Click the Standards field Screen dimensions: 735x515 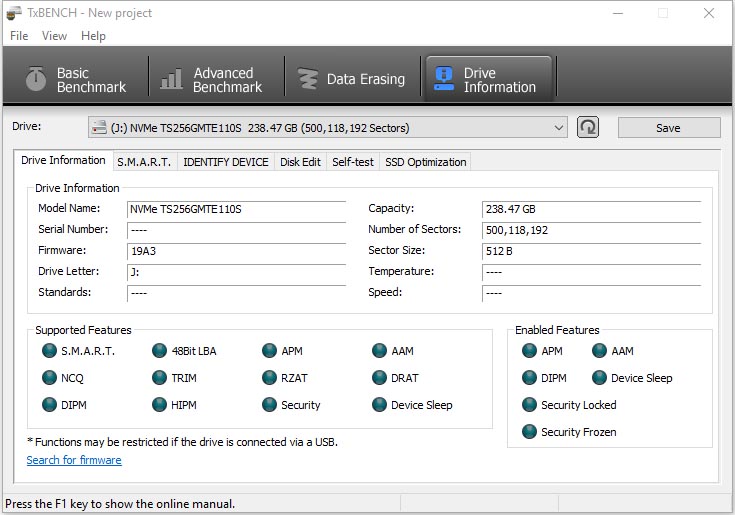237,293
